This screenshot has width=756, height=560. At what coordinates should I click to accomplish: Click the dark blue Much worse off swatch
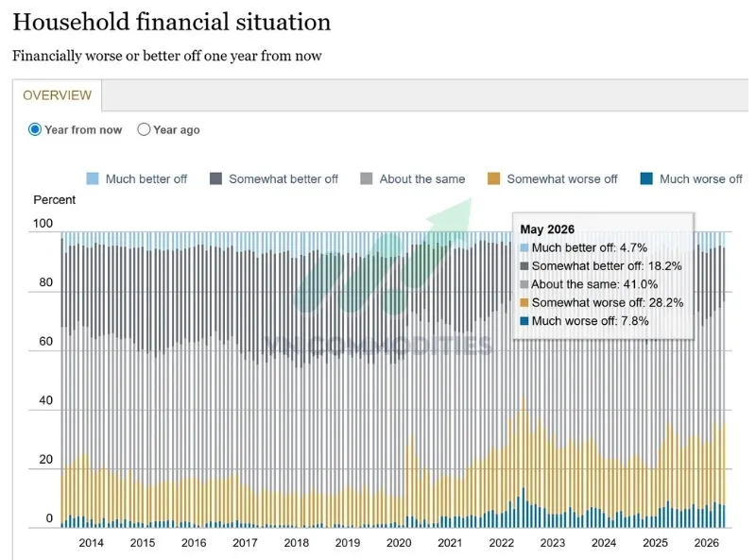tap(646, 178)
